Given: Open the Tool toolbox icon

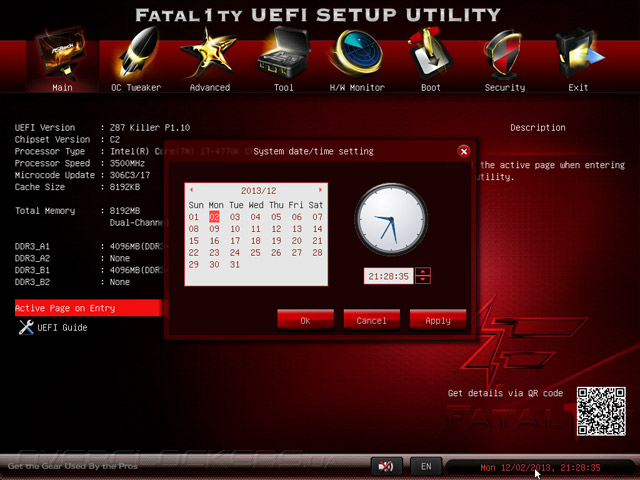Looking at the screenshot, I should coord(284,53).
